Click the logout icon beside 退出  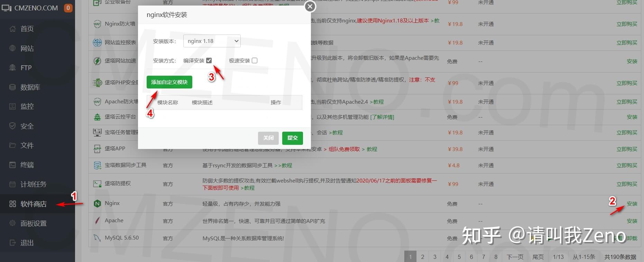(12, 243)
